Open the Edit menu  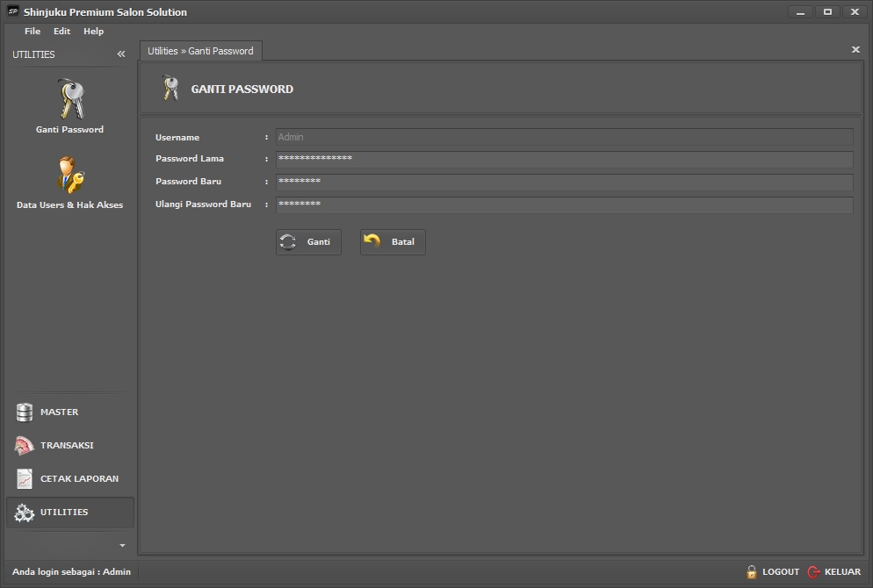click(x=61, y=32)
